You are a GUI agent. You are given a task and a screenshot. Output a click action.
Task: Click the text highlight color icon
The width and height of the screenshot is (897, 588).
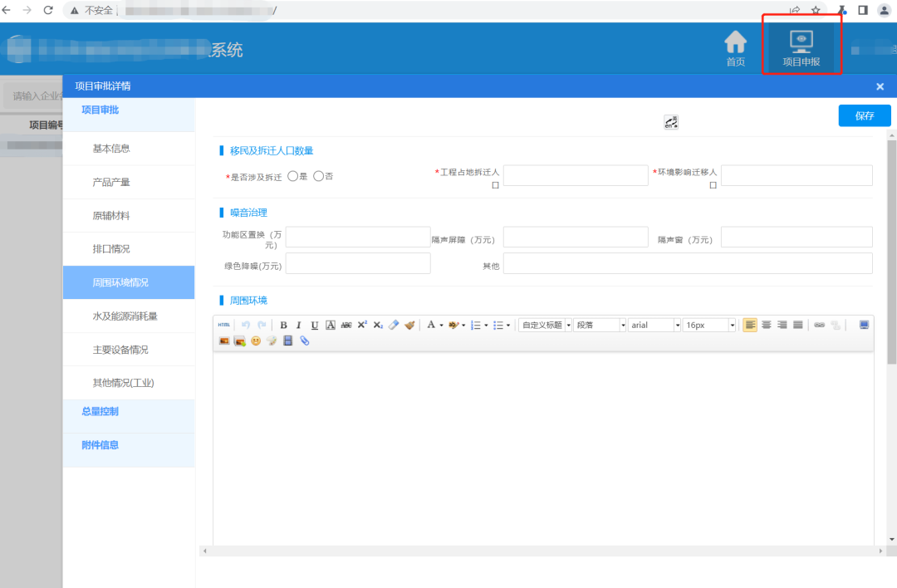tap(453, 325)
